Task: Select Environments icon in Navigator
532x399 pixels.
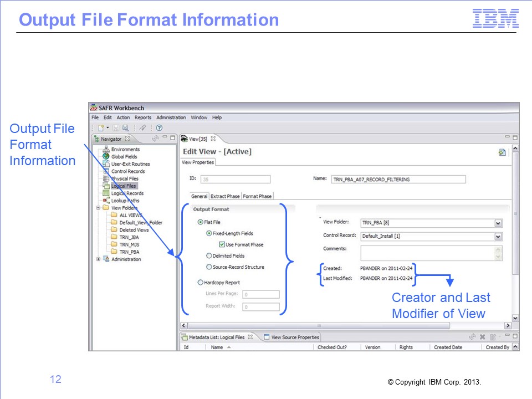Action: pyautogui.click(x=106, y=149)
